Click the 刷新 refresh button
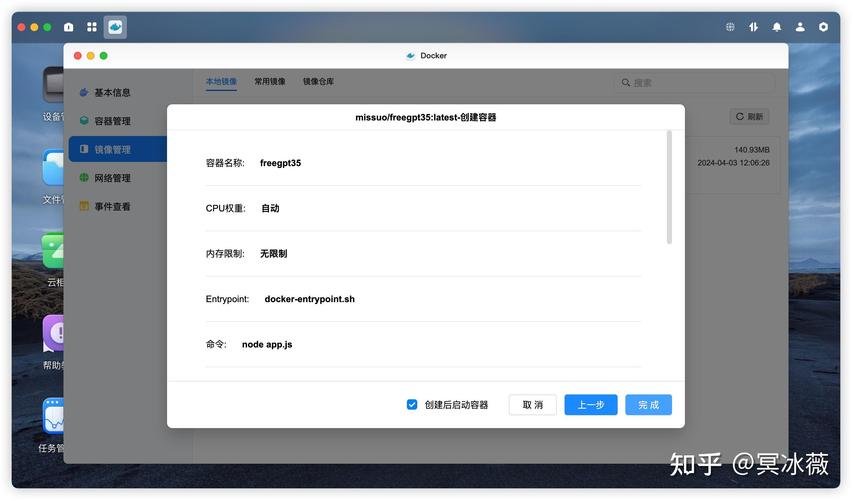The image size is (852, 500). tap(749, 116)
